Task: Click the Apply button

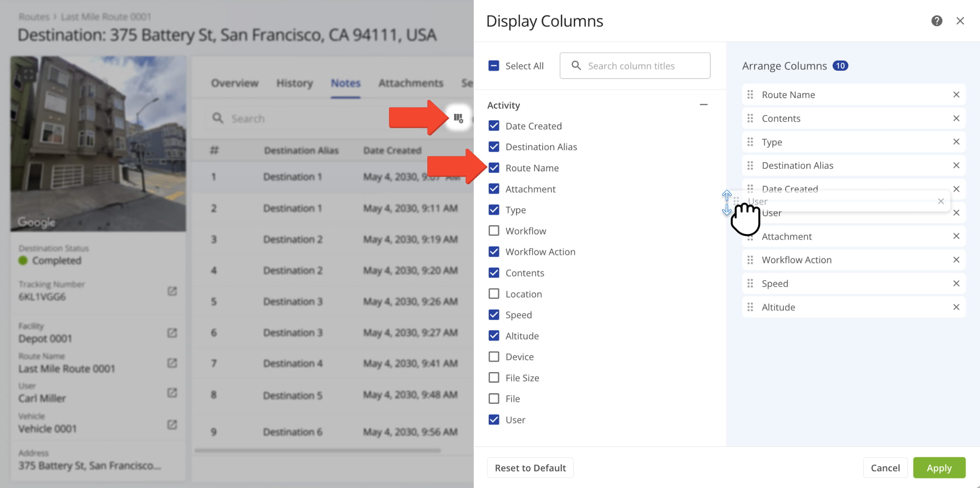Action: 938,468
